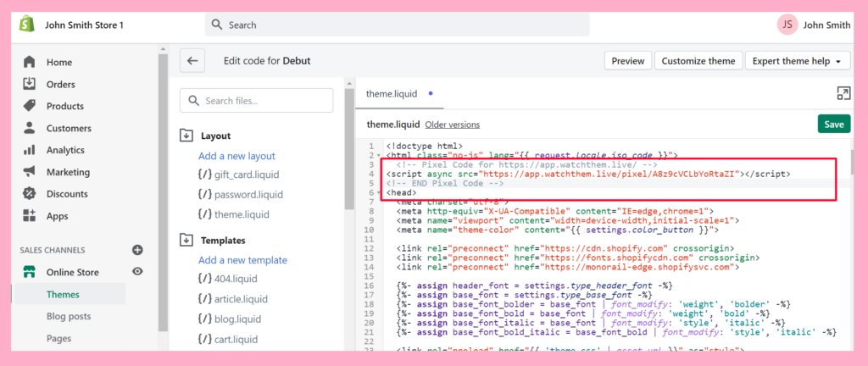
Task: Click the Apps grid icon
Action: click(x=30, y=216)
